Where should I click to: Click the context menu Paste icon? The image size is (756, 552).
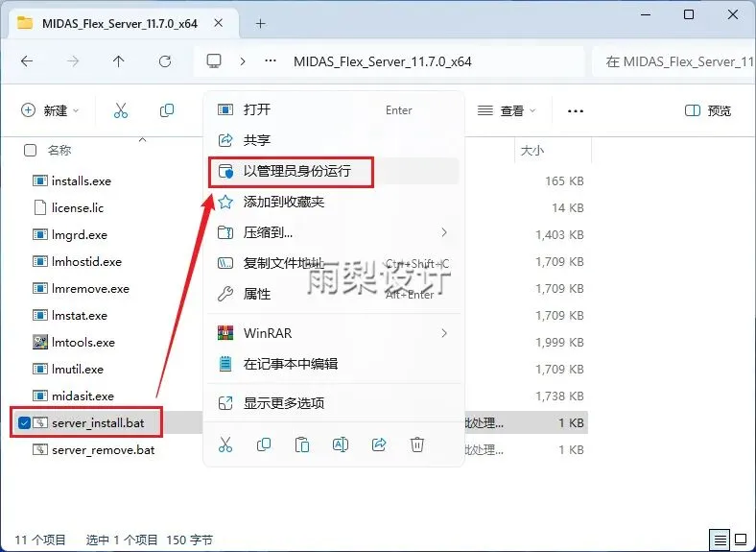click(x=302, y=444)
